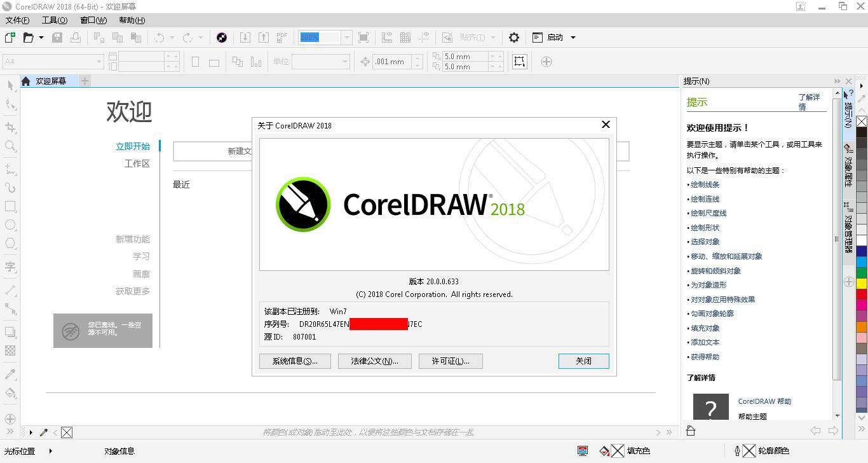Click the Welcome screen home icon
The width and height of the screenshot is (868, 463).
click(x=26, y=81)
